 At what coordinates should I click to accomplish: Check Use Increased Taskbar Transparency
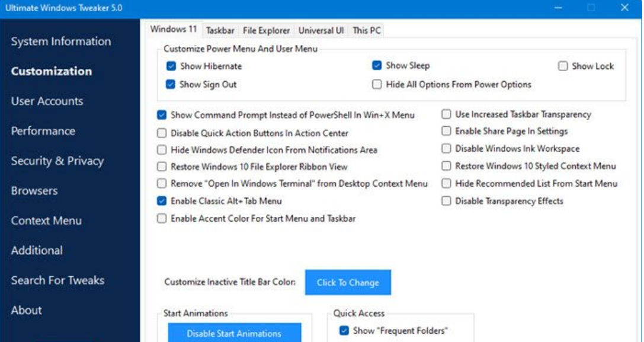[x=446, y=114]
